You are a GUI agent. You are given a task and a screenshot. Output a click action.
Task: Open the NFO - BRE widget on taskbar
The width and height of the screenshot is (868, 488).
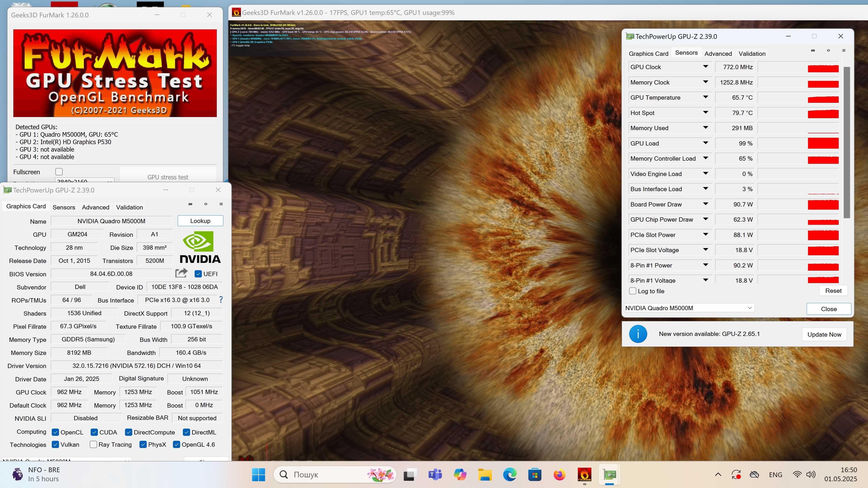pos(36,474)
